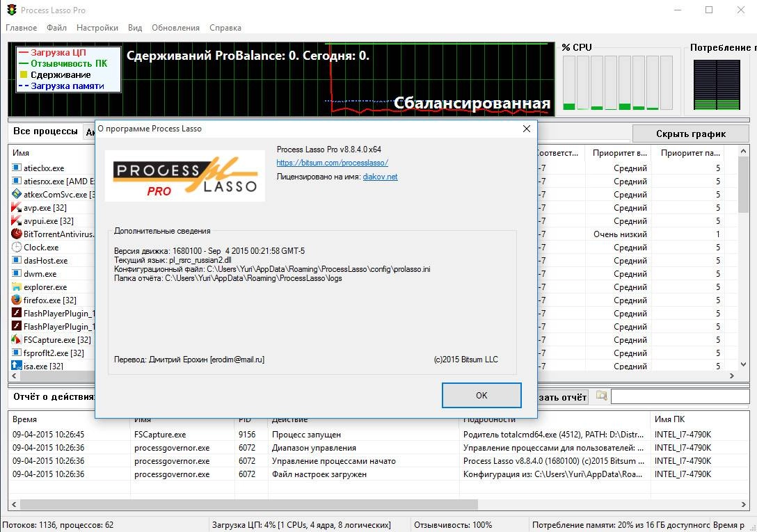The height and width of the screenshot is (532, 757).
Task: Sort the log by Имя ПК column
Action: pyautogui.click(x=699, y=419)
